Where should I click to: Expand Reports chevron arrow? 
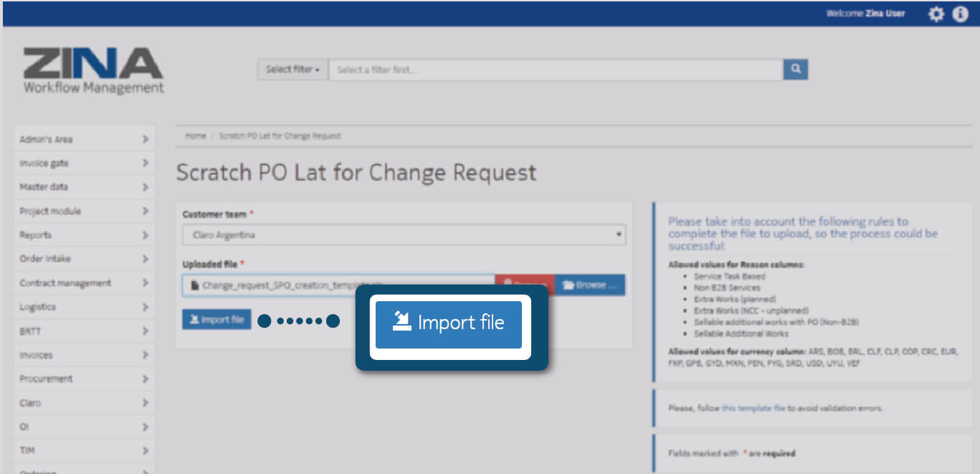pos(146,235)
